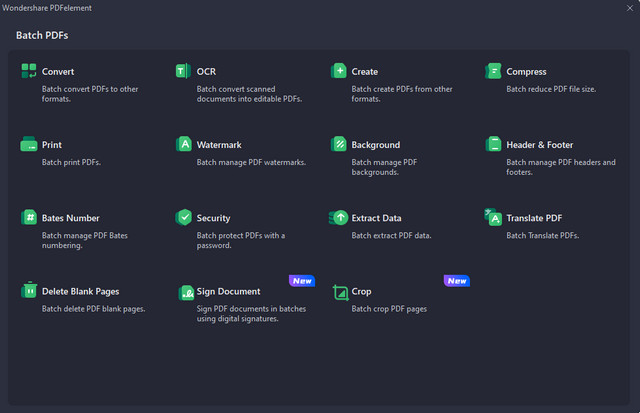Click 'Batch extract PDF data.' text
The width and height of the screenshot is (640, 413).
point(391,235)
